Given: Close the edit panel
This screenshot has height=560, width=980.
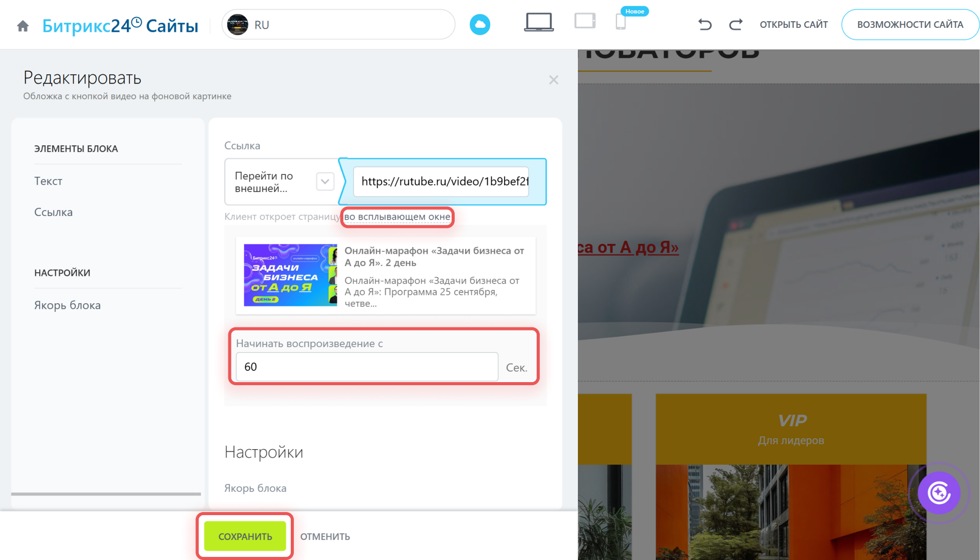Looking at the screenshot, I should point(553,80).
